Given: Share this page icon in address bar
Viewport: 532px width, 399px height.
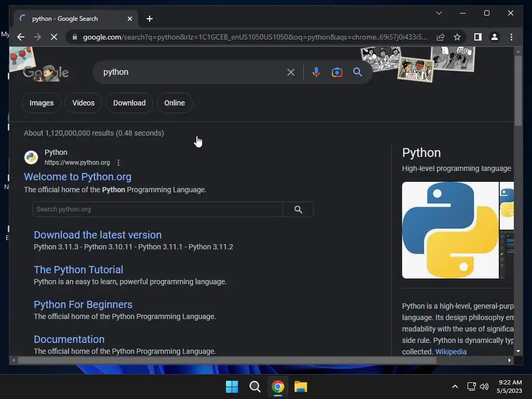Looking at the screenshot, I should (441, 37).
